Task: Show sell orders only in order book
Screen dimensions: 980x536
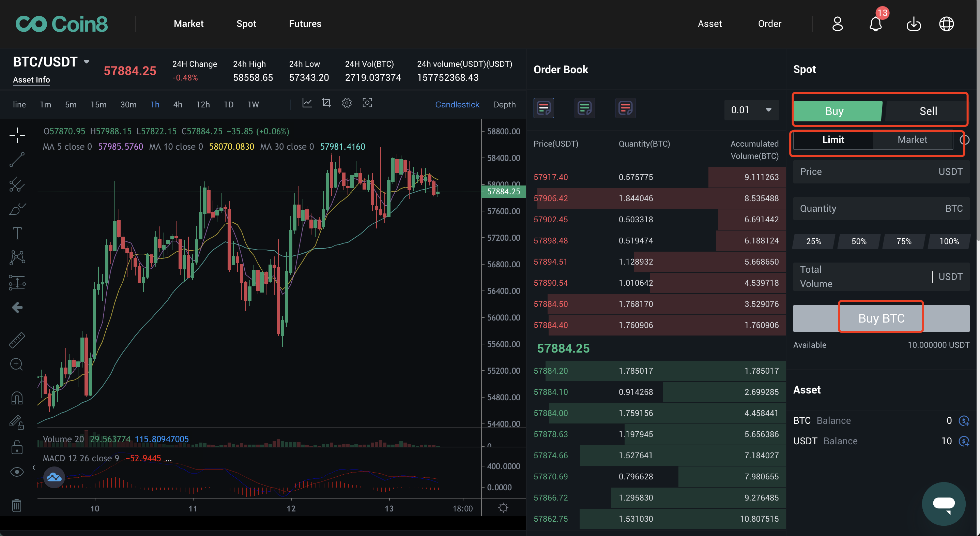Action: (625, 108)
